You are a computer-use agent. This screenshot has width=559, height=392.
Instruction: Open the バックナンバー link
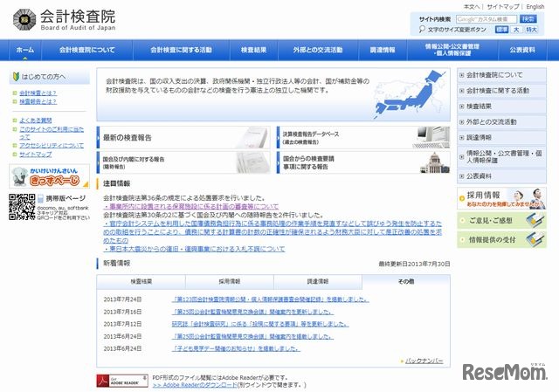[x=424, y=361]
